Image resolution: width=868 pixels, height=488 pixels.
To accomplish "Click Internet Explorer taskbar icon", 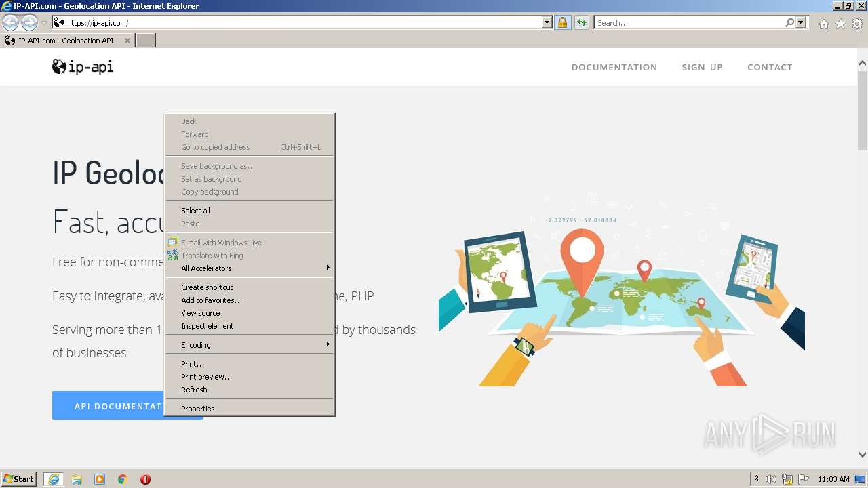I will click(54, 479).
